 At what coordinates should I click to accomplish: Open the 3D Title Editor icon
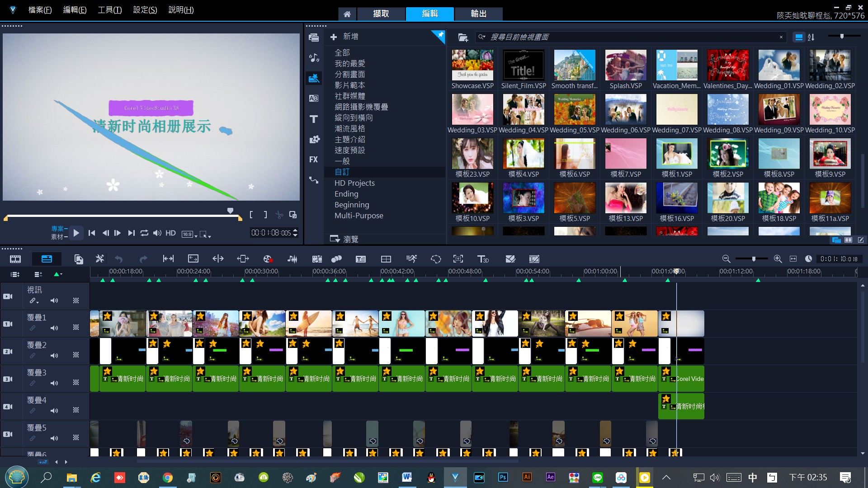click(483, 259)
